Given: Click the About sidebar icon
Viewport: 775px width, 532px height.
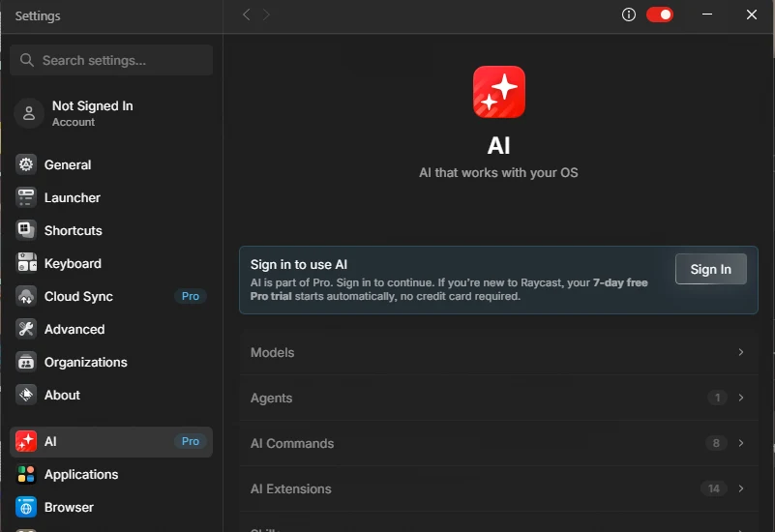Looking at the screenshot, I should pyautogui.click(x=26, y=395).
